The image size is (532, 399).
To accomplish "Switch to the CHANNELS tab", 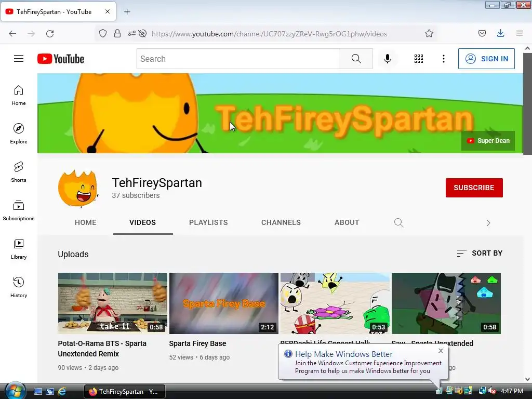I will [281, 222].
